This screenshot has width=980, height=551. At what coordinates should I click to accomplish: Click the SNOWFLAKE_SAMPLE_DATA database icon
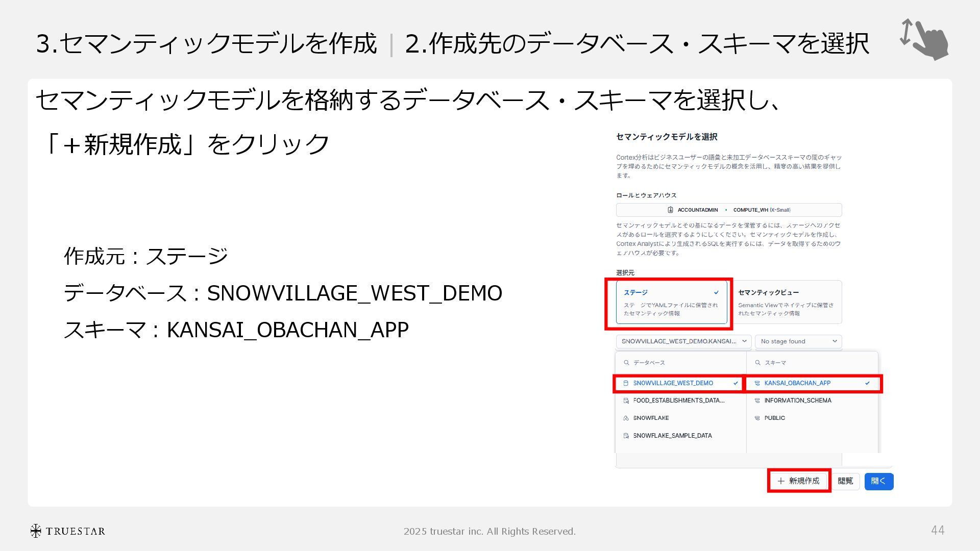click(626, 436)
